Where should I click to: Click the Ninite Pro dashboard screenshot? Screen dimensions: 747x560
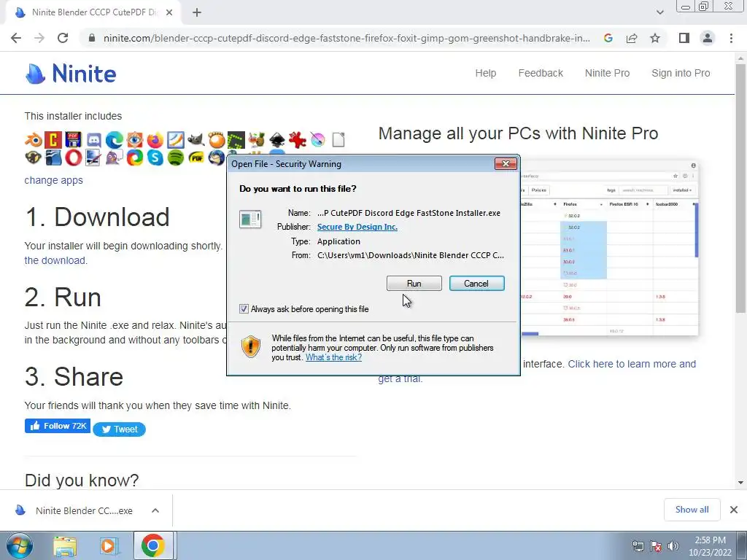pyautogui.click(x=609, y=249)
